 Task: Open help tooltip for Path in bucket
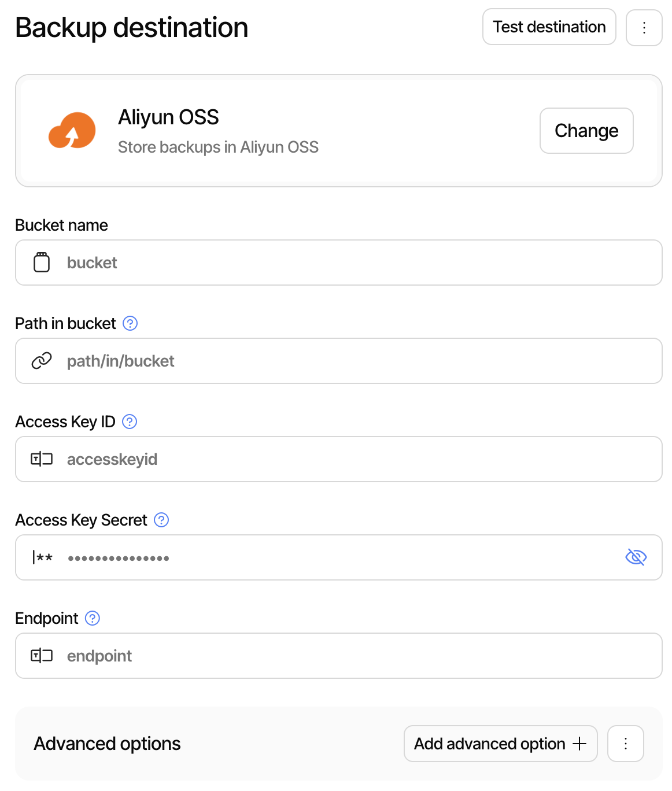(x=130, y=323)
